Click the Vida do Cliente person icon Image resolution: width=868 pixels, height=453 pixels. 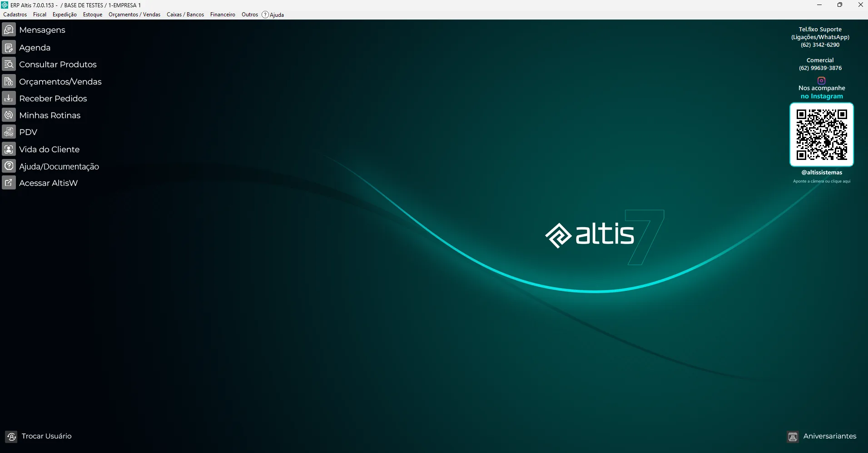click(x=9, y=149)
